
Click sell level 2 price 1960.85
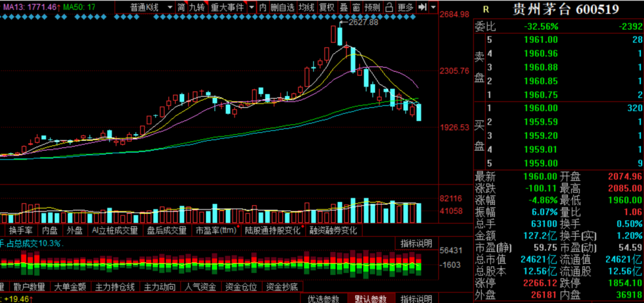[541, 81]
